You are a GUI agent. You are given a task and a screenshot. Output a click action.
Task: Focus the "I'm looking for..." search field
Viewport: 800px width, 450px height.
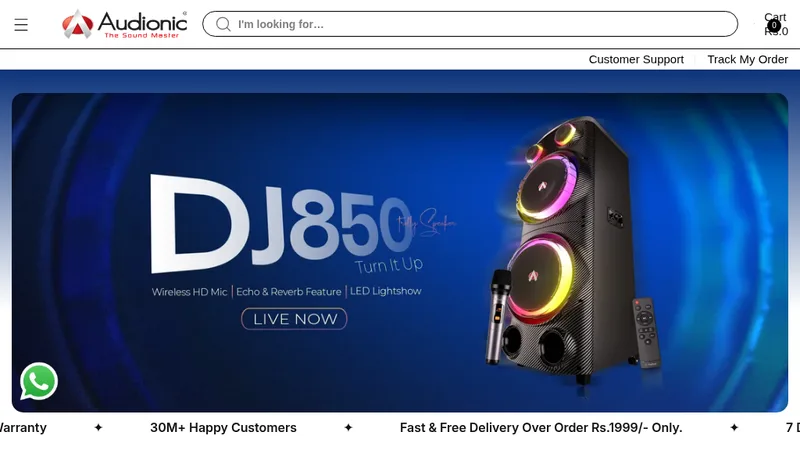point(470,24)
